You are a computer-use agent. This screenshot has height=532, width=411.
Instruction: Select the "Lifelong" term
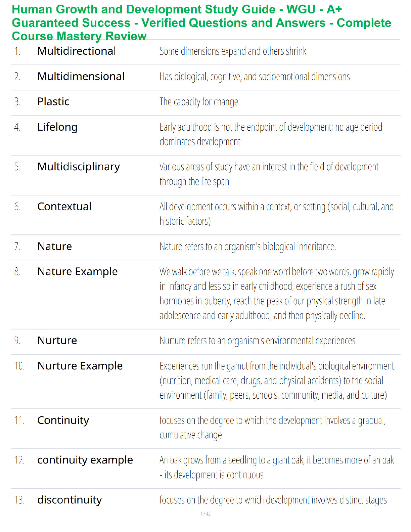[57, 127]
